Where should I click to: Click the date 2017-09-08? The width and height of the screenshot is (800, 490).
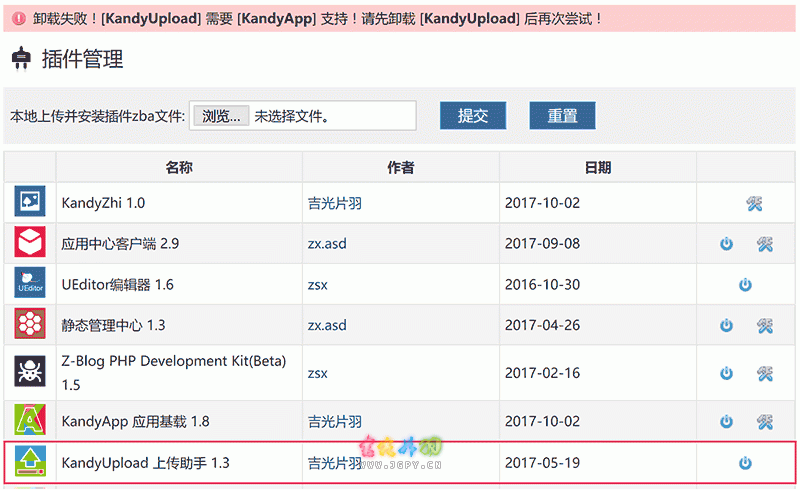tap(542, 243)
